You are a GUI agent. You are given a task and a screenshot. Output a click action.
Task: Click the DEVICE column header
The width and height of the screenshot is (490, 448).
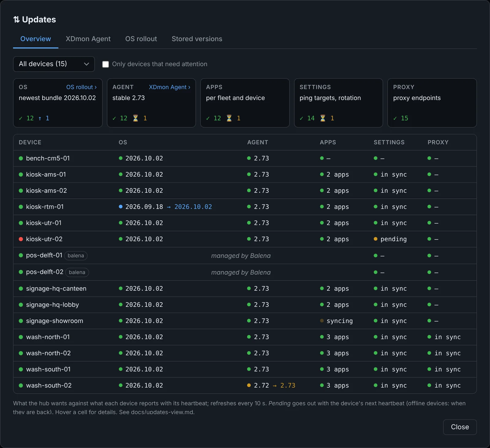click(30, 142)
